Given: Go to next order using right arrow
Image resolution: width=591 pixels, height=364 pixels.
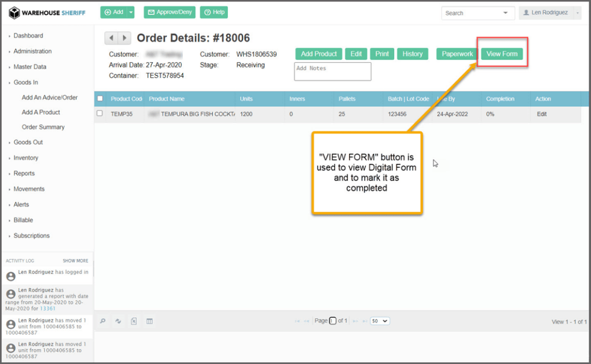Looking at the screenshot, I should [125, 38].
